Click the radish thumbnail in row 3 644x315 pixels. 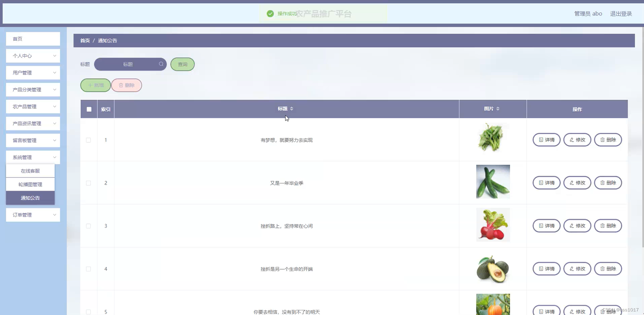pyautogui.click(x=493, y=225)
